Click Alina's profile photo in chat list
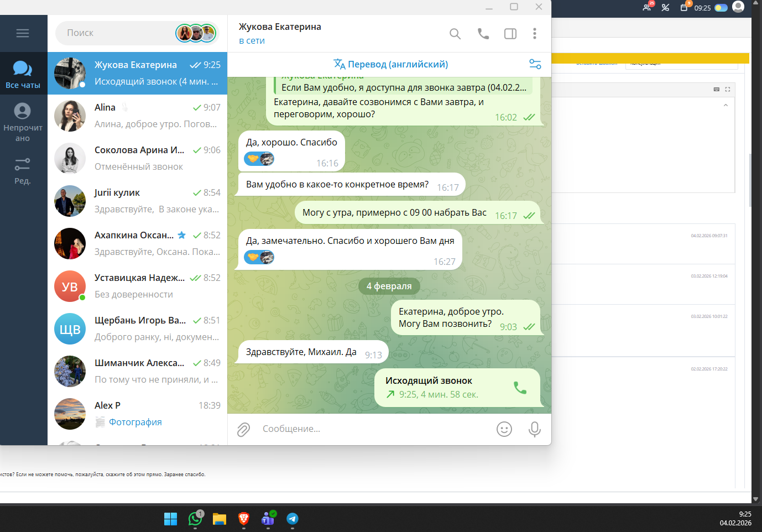This screenshot has height=532, width=762. click(70, 116)
